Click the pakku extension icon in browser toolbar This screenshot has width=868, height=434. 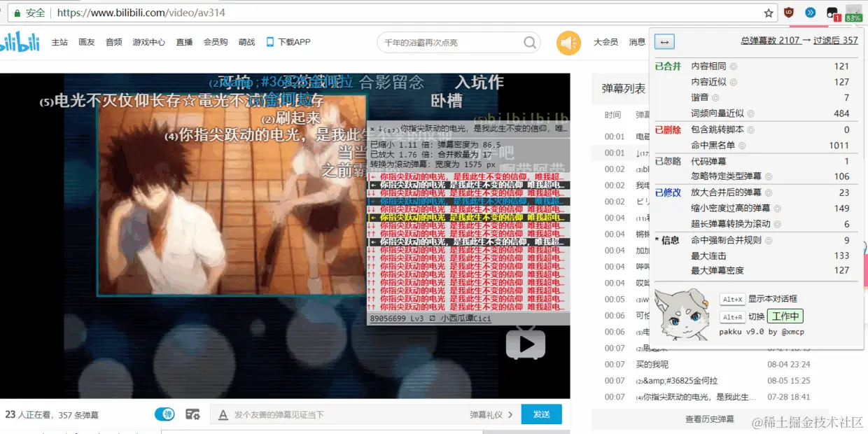833,12
